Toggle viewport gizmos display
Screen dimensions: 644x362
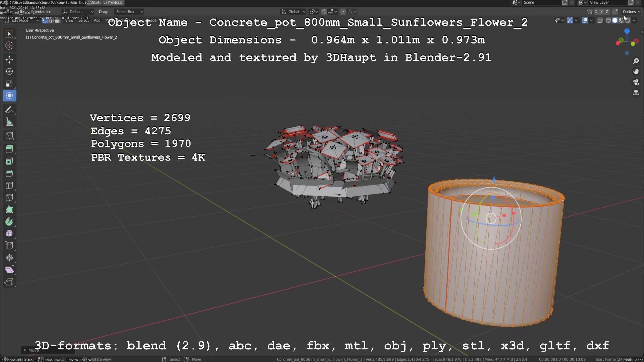tap(570, 20)
